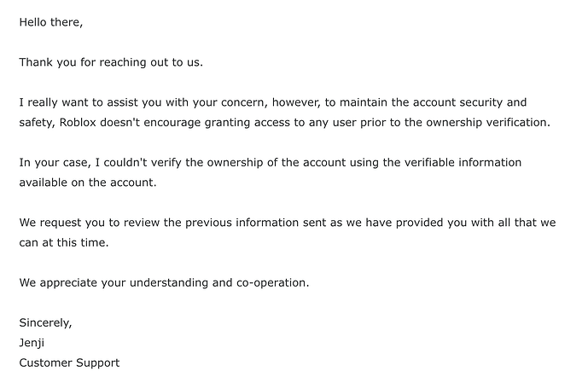Click the sentence starting "I really want to assist"
The width and height of the screenshot is (588, 377).
pyautogui.click(x=102, y=102)
